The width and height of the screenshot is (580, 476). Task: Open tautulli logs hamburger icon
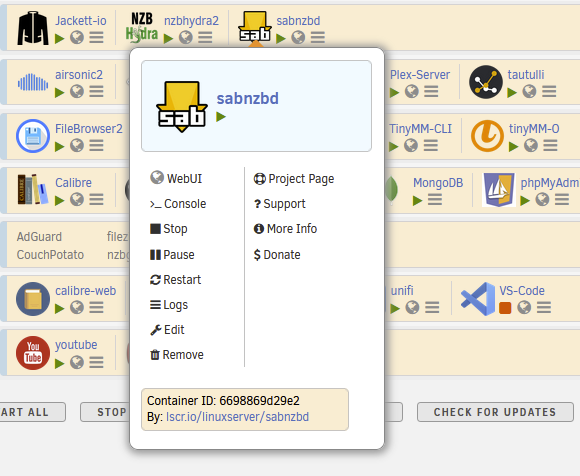549,91
